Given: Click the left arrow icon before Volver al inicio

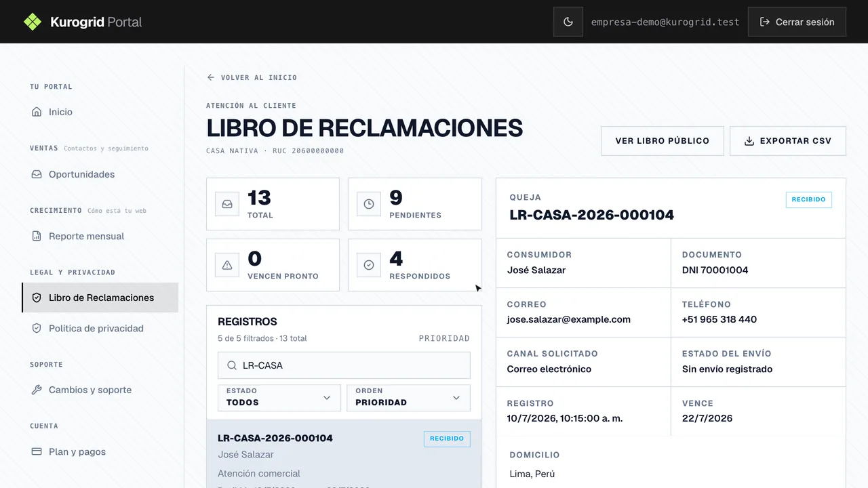Looking at the screenshot, I should [x=211, y=77].
